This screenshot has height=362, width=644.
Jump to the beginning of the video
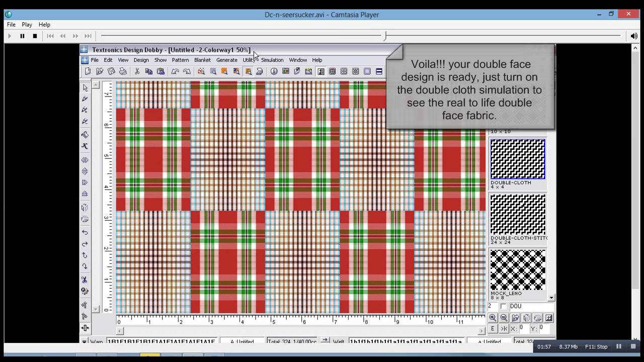(x=50, y=36)
